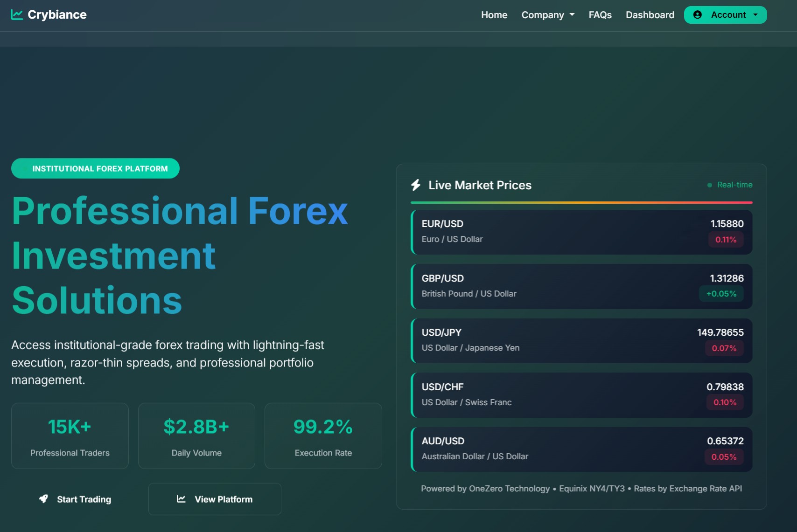Go to the Home nav item
Viewport: 797px width, 532px height.
[494, 15]
